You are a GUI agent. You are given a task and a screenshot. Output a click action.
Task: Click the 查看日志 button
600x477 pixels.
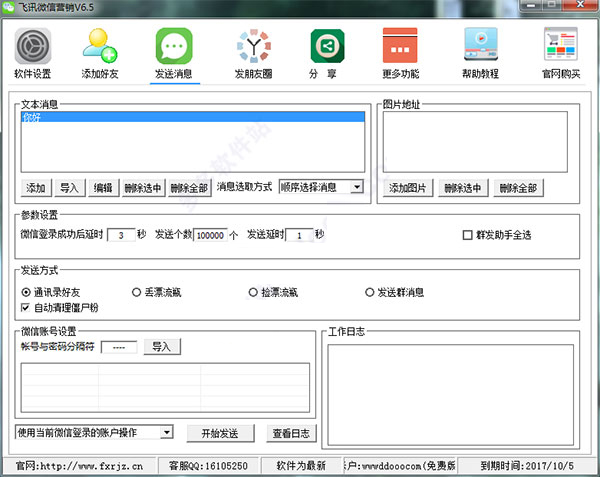(x=292, y=433)
